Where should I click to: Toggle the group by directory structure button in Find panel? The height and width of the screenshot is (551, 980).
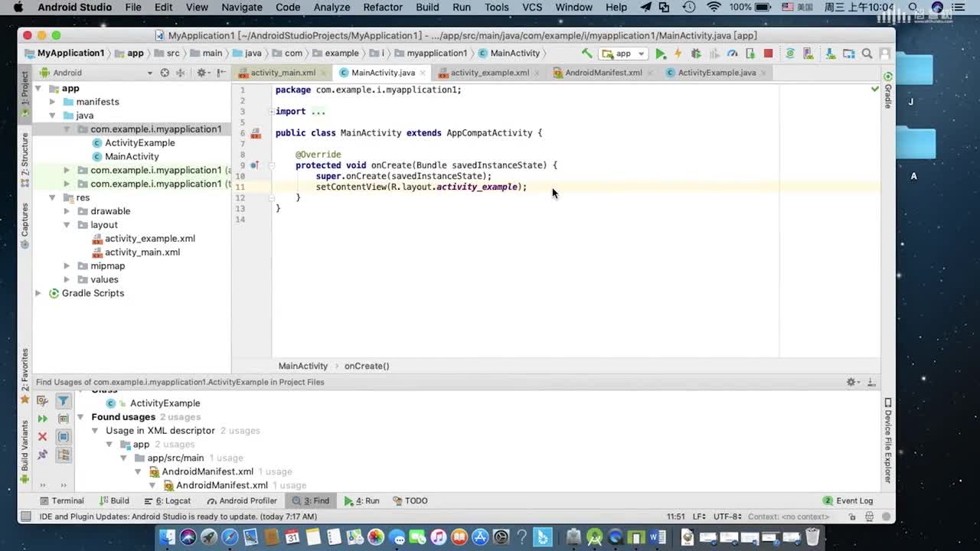pos(64,455)
